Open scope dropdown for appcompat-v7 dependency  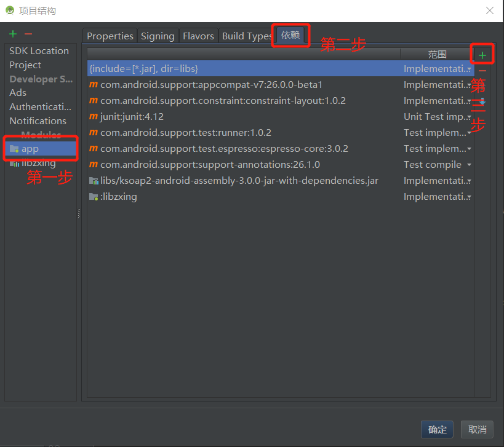coord(469,85)
